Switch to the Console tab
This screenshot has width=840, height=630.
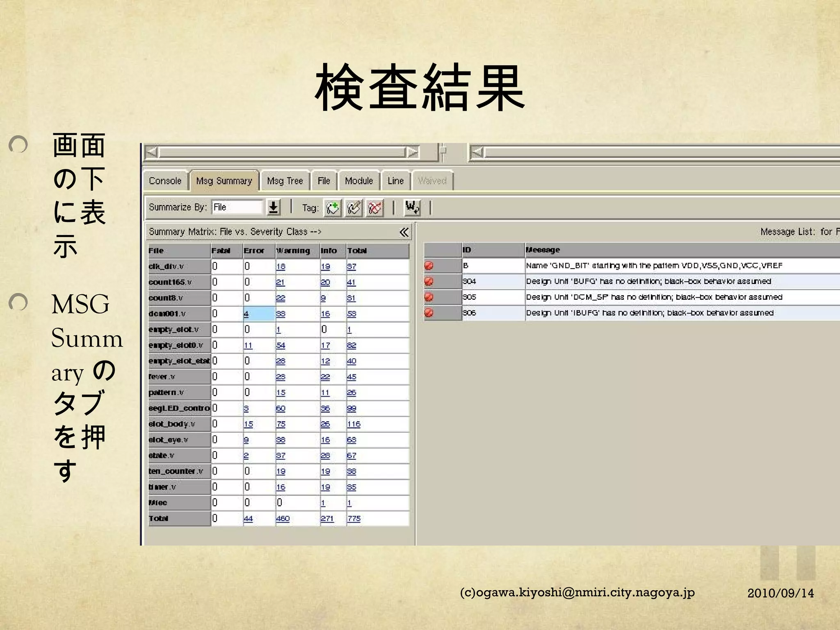click(165, 181)
